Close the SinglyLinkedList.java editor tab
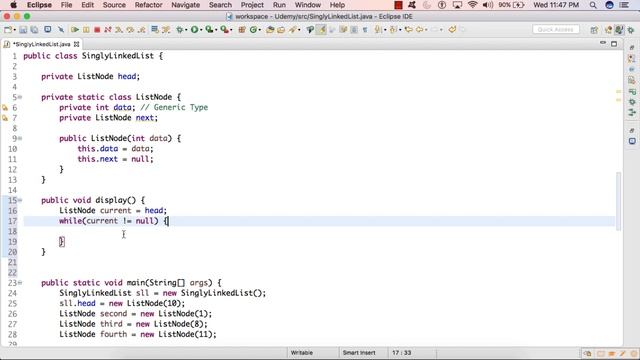The width and height of the screenshot is (640, 360). click(x=76, y=44)
